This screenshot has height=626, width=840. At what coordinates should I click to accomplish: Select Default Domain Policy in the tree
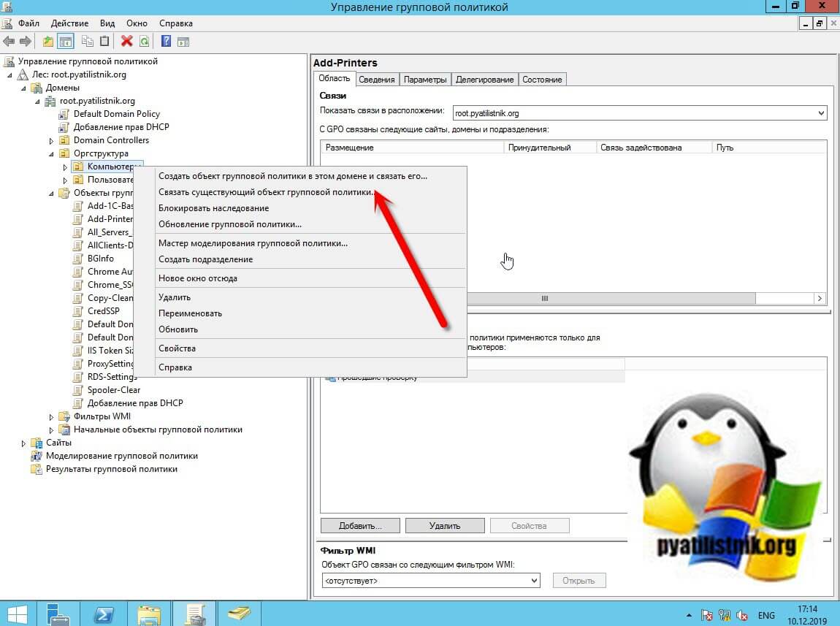click(116, 114)
